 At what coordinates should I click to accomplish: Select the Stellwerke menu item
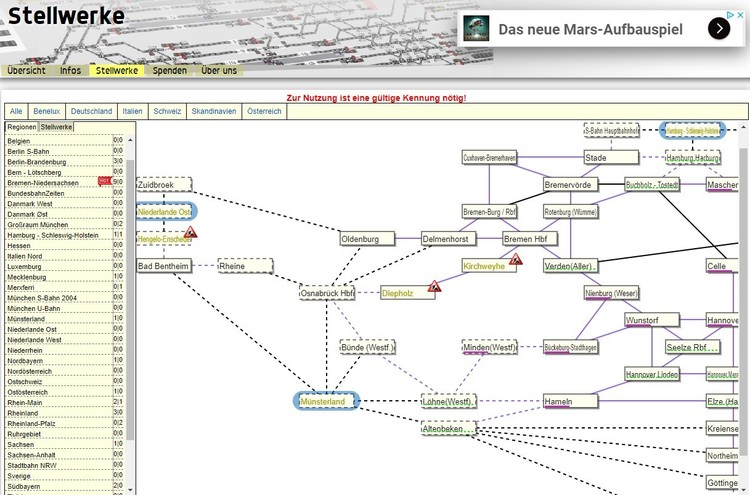point(117,70)
